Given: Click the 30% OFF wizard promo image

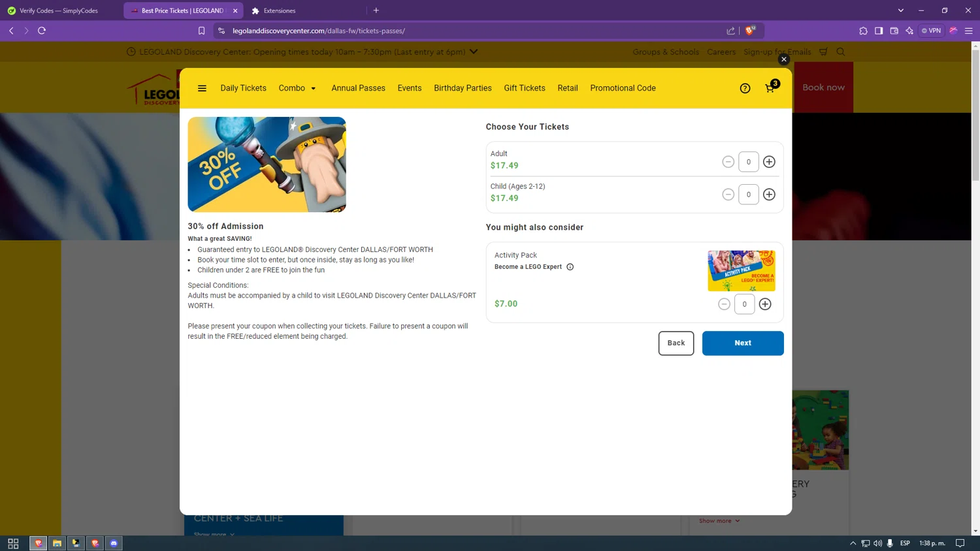Looking at the screenshot, I should [x=267, y=165].
